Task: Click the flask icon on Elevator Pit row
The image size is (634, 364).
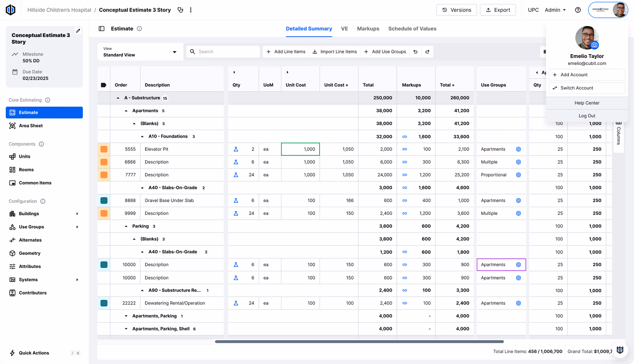Action: 236,149
